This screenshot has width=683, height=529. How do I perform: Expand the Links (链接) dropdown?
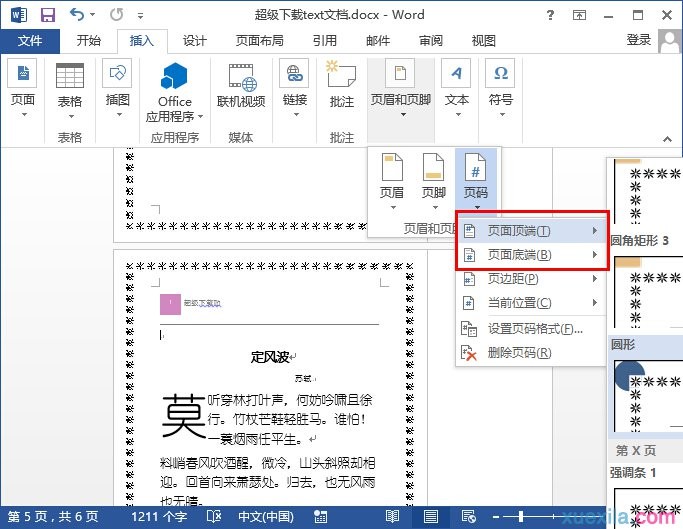[x=294, y=101]
